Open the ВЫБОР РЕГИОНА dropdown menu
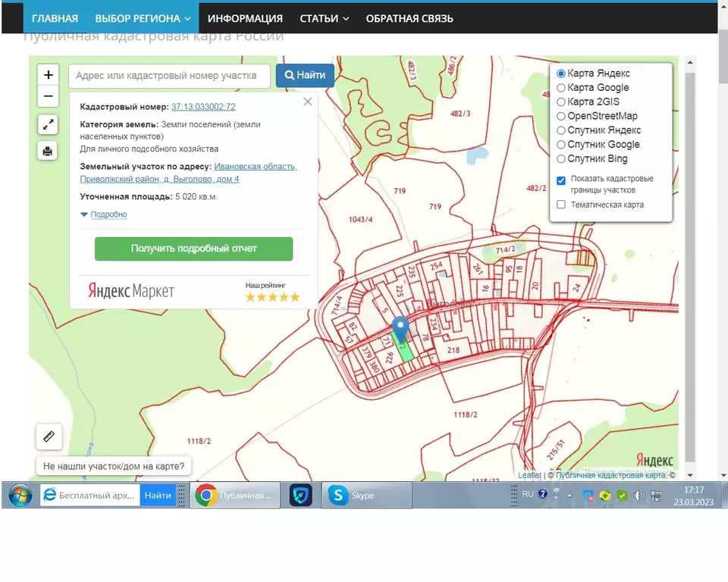The height and width of the screenshot is (582, 728). [x=143, y=18]
